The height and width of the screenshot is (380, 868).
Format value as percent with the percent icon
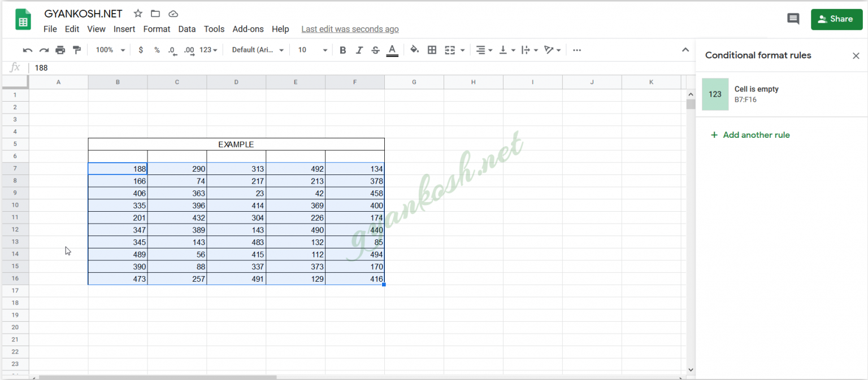click(x=157, y=50)
